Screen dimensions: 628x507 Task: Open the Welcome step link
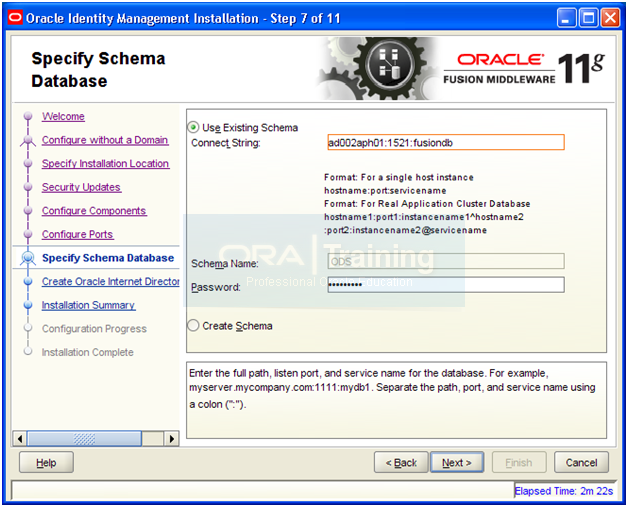pos(63,117)
